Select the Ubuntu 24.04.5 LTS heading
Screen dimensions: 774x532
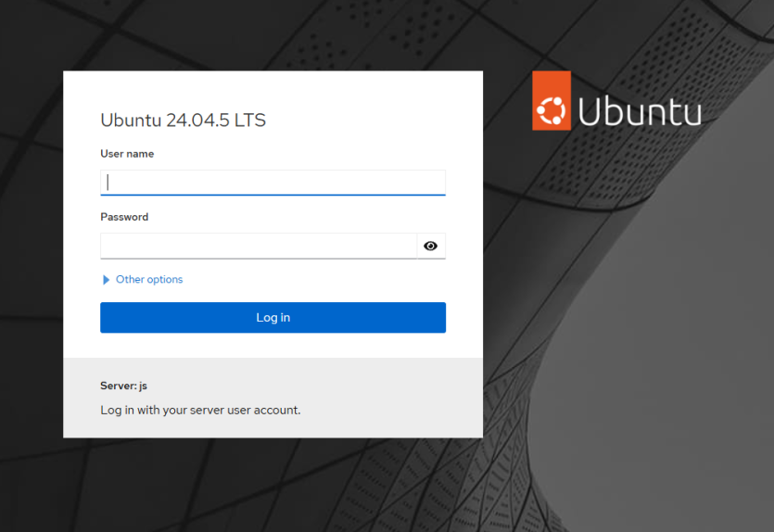coord(184,120)
